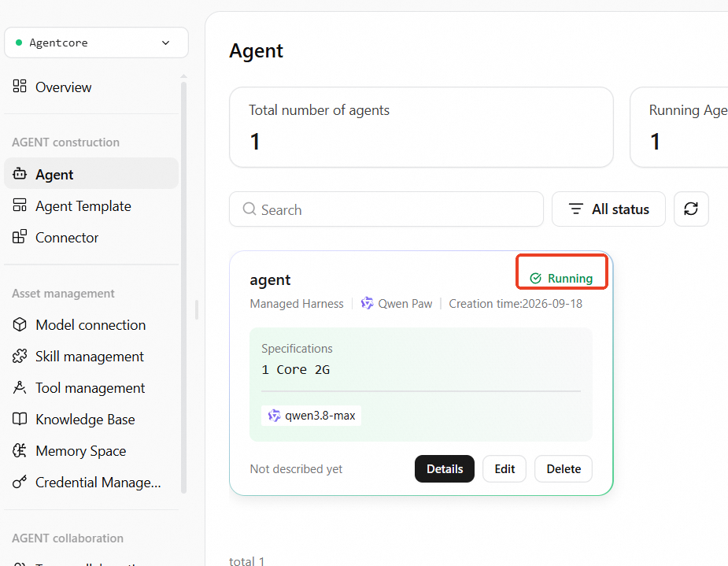Click the Overview grid icon
Image resolution: width=728 pixels, height=566 pixels.
[20, 87]
